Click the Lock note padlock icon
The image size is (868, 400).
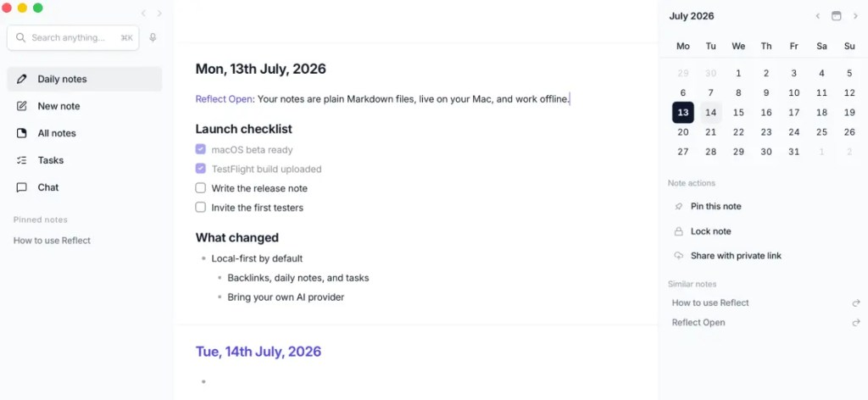pyautogui.click(x=679, y=231)
